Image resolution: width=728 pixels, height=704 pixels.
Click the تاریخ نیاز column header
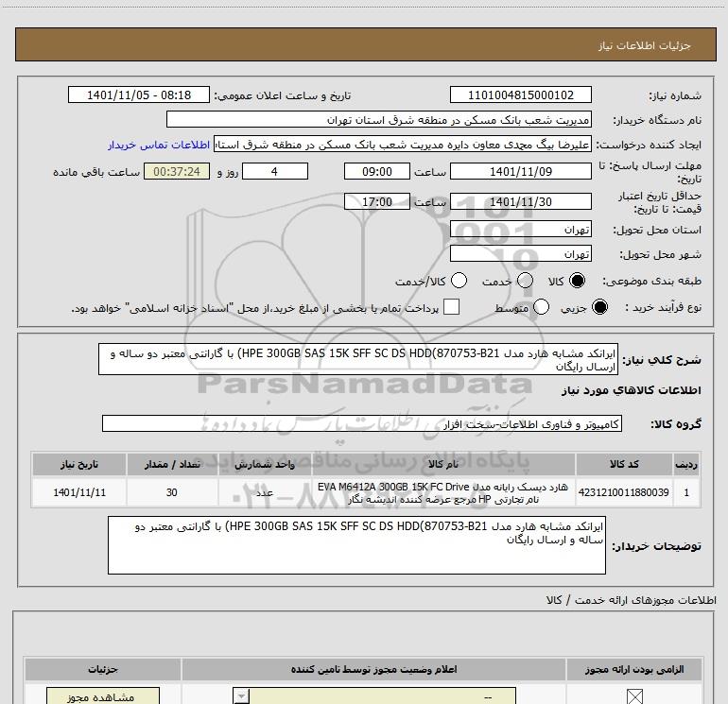(79, 465)
